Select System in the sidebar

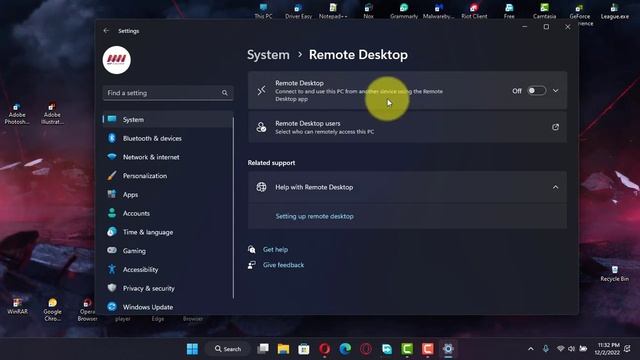(x=168, y=120)
